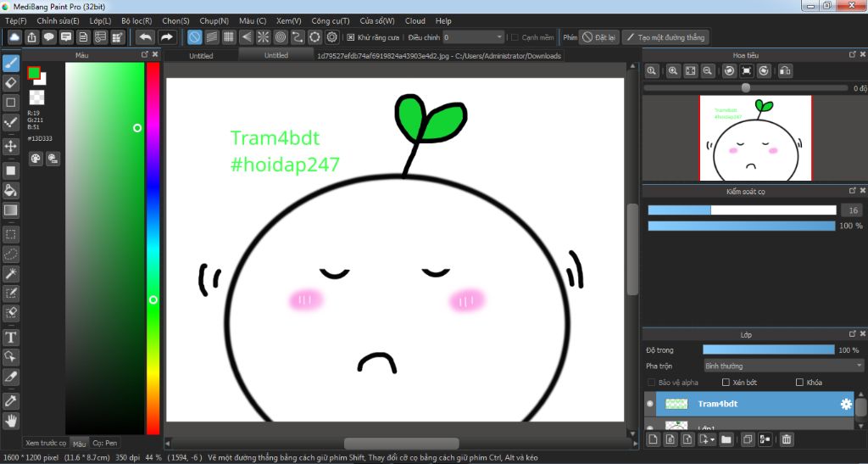Adjust the brush size slider
The image size is (868, 464).
click(742, 210)
